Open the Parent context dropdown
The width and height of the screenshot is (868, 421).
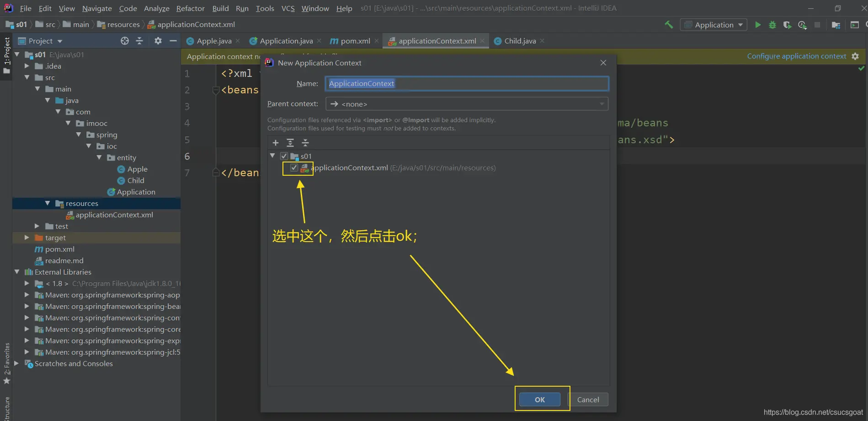point(466,104)
